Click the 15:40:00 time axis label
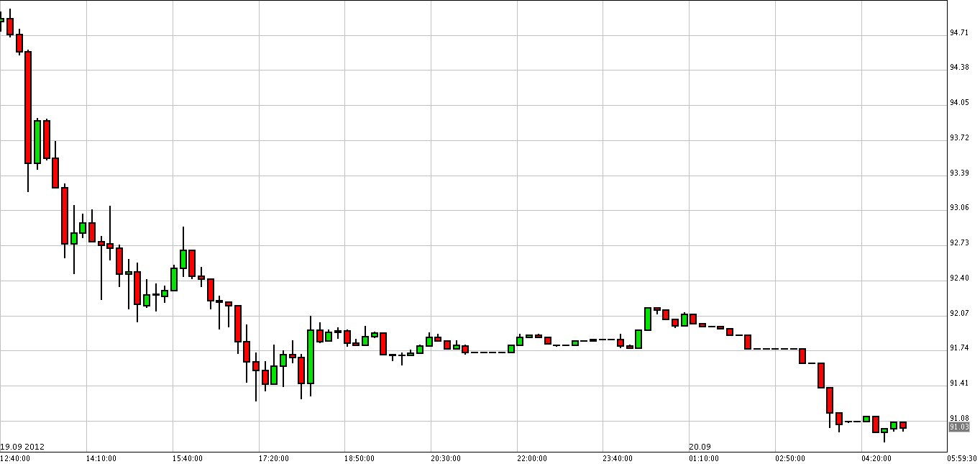This screenshot has height=464, width=980. 187,458
